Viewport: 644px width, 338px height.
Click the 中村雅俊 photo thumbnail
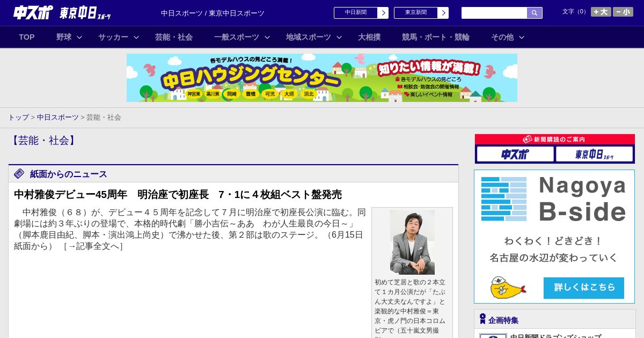point(412,243)
